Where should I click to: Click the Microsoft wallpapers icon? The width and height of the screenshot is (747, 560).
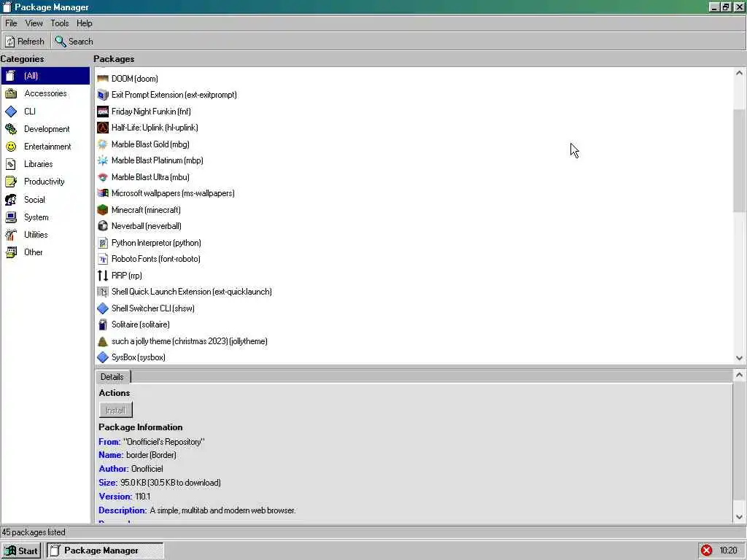coord(103,193)
